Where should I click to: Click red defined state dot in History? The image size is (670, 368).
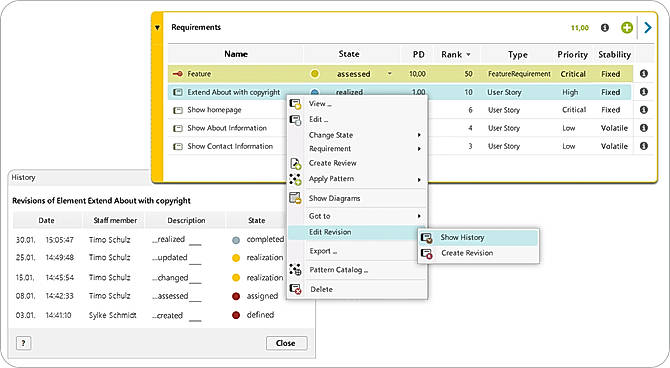pos(236,315)
